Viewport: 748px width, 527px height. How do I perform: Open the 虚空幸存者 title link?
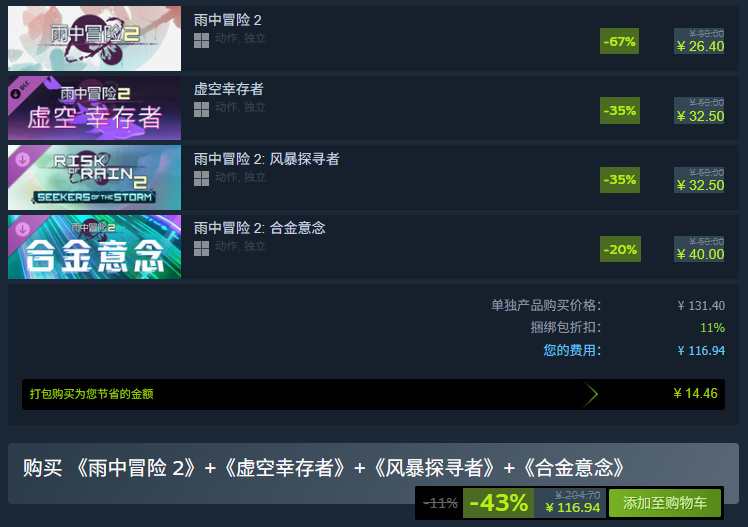(x=229, y=89)
